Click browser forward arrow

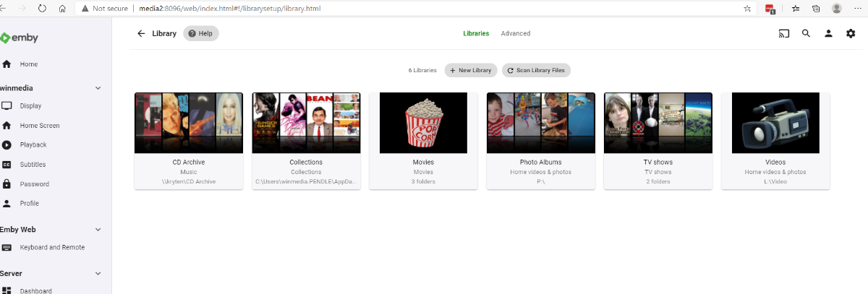(x=23, y=9)
